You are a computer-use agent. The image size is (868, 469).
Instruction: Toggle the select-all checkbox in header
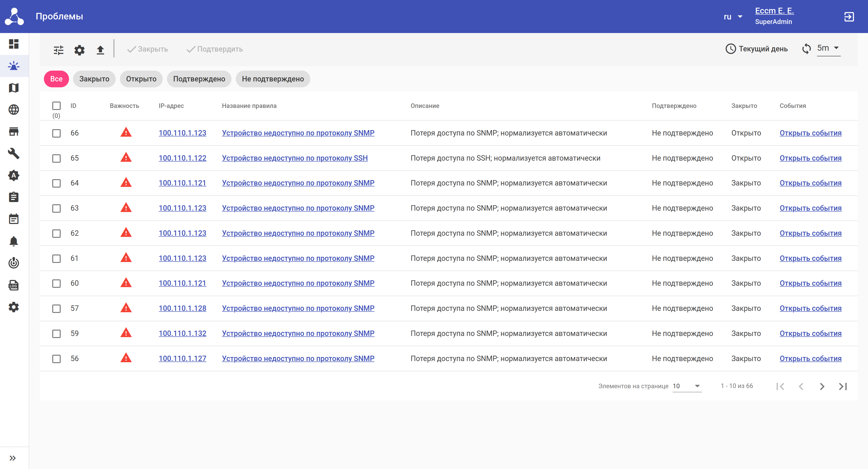click(x=56, y=106)
